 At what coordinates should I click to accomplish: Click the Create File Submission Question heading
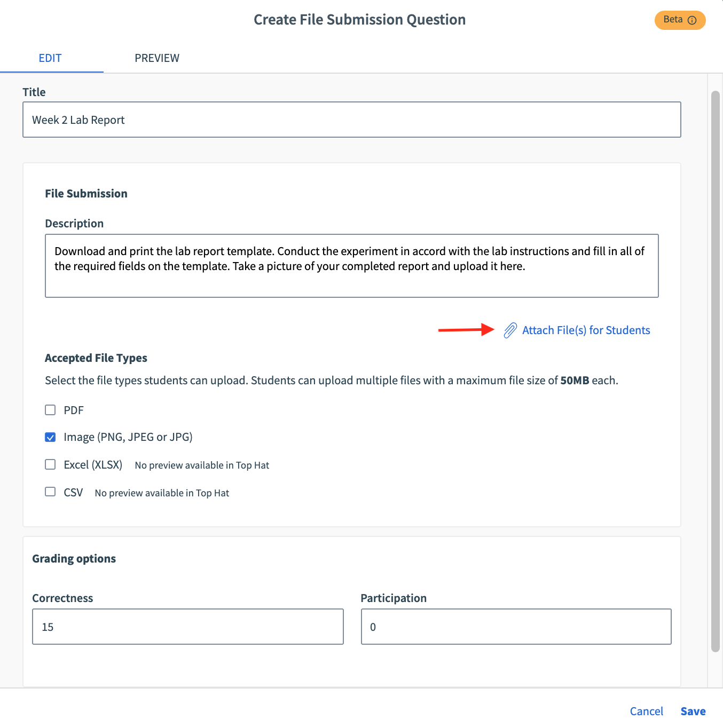click(x=359, y=19)
